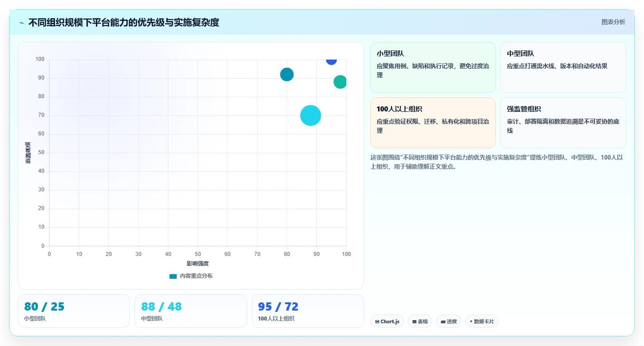
Task: Click the 80 / 25 stat value
Action: click(45, 306)
